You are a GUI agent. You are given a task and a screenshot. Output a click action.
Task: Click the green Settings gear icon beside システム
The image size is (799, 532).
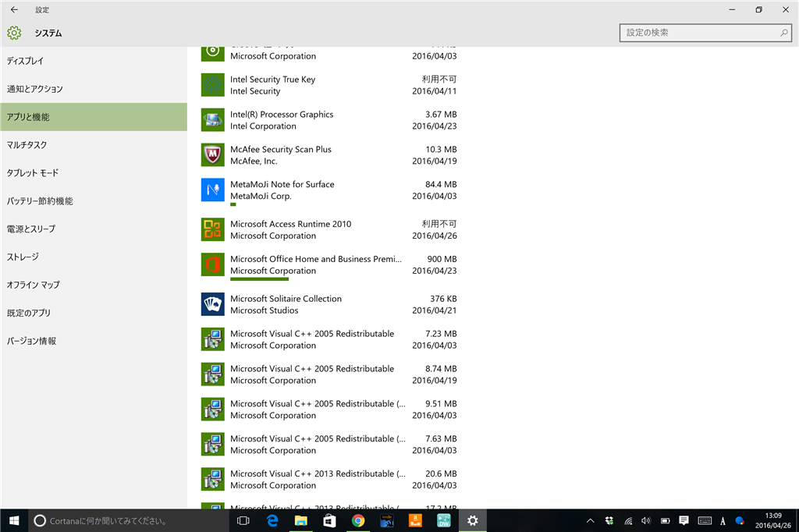coord(14,33)
